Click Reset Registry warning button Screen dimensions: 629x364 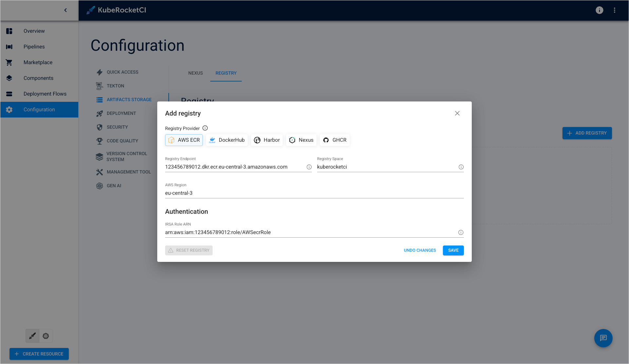coord(189,250)
